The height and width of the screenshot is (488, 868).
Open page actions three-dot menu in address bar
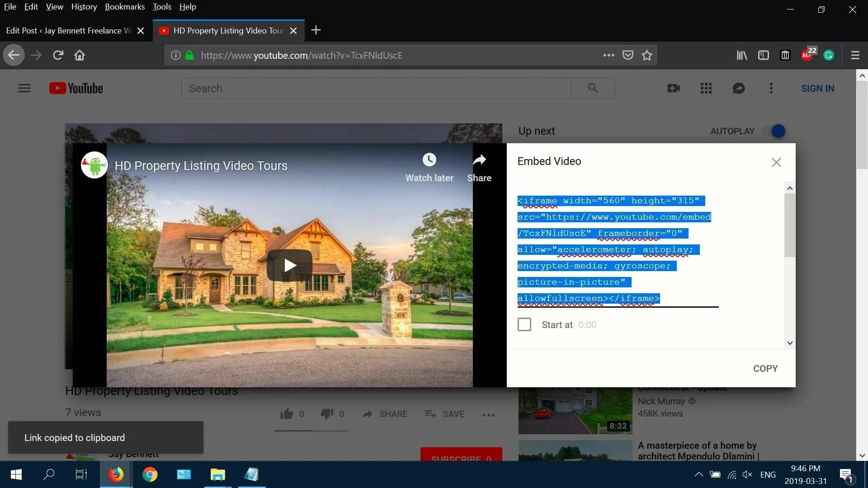click(609, 55)
